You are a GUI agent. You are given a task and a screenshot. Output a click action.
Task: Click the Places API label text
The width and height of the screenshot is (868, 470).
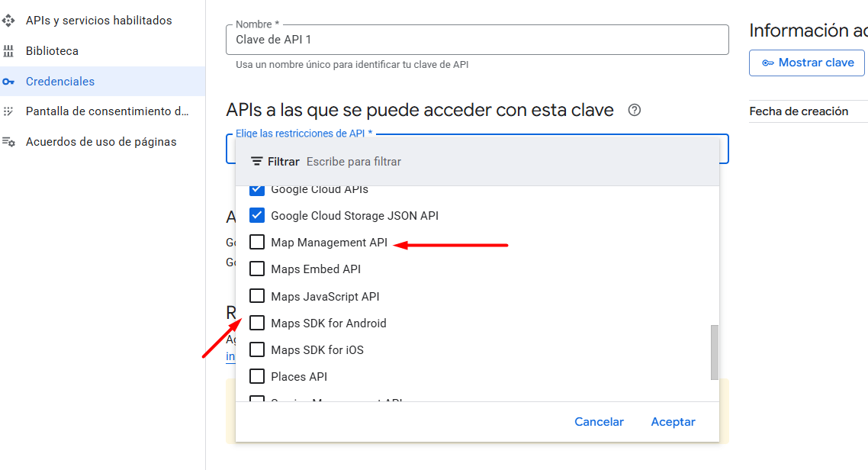click(x=299, y=376)
